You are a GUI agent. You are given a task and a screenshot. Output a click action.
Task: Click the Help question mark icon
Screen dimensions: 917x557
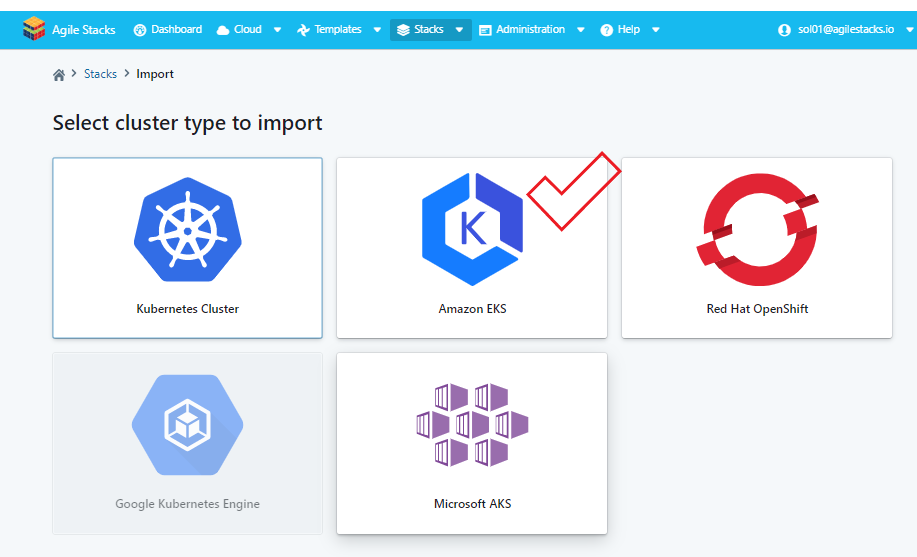point(606,30)
